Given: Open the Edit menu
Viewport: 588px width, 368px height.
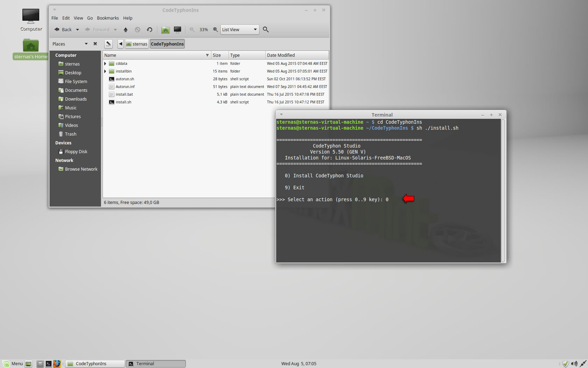Looking at the screenshot, I should tap(66, 18).
